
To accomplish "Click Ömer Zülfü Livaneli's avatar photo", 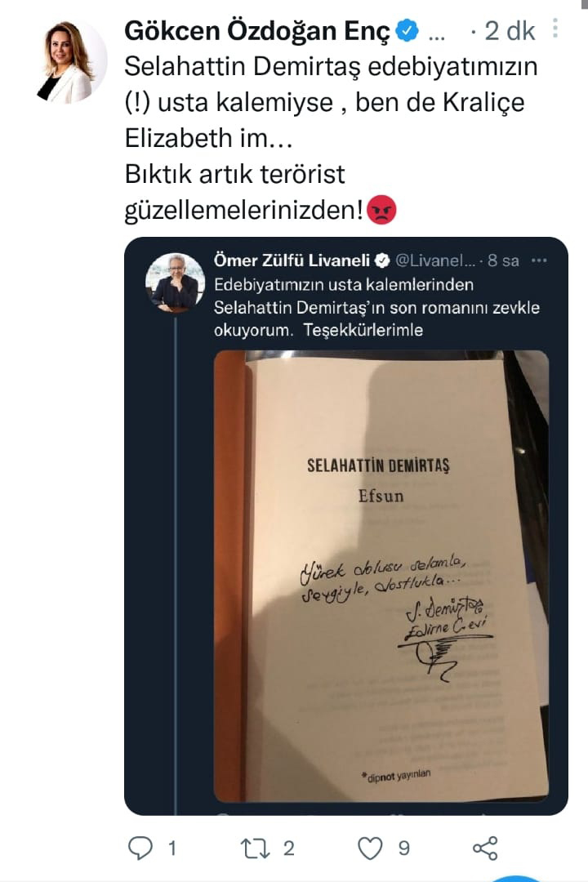I will coord(175,283).
